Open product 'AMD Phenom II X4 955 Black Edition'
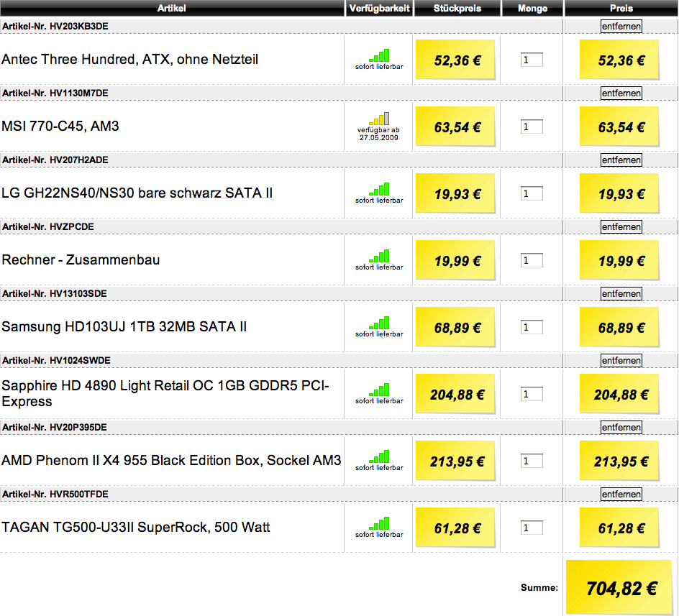The width and height of the screenshot is (679, 616). click(171, 460)
